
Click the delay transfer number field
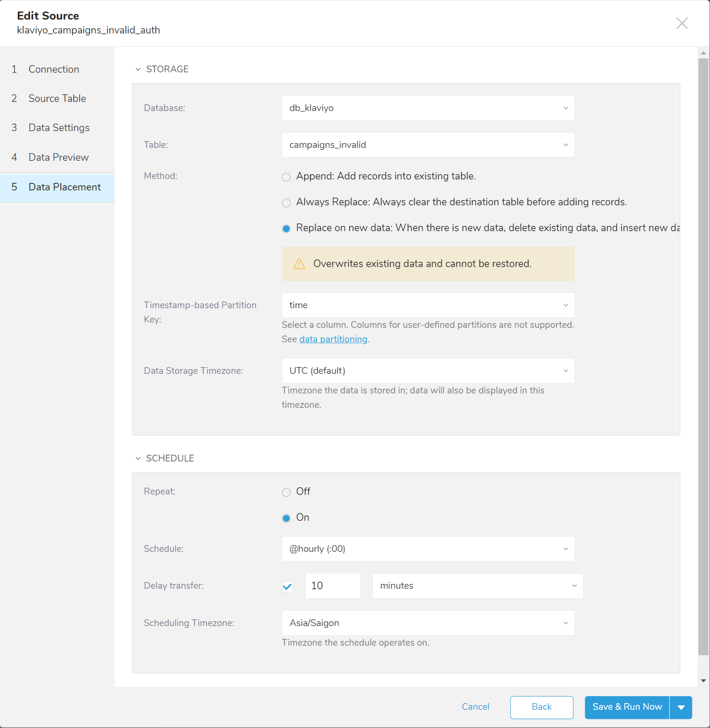pos(333,586)
